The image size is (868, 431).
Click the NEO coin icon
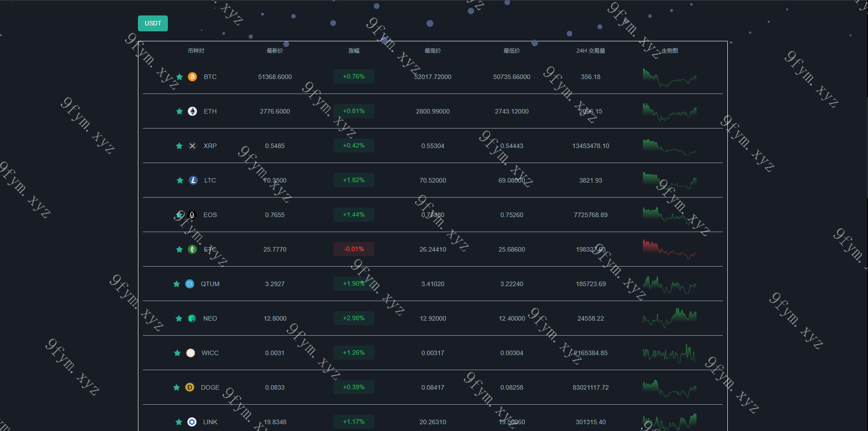point(192,318)
